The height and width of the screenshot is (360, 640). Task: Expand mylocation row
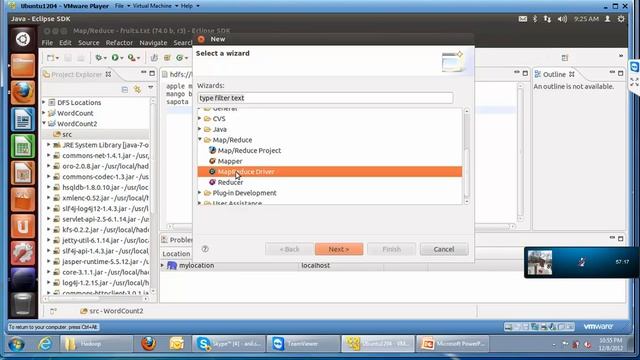(162, 265)
